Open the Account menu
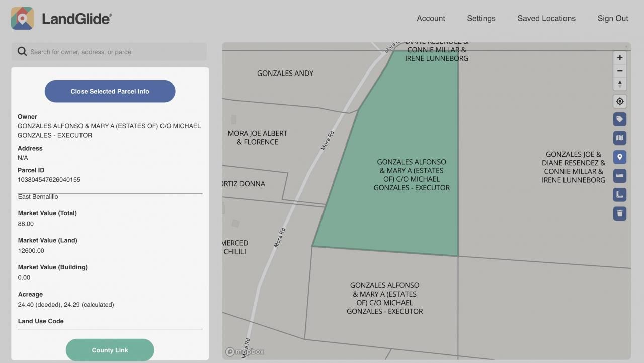The image size is (644, 363). [x=431, y=18]
